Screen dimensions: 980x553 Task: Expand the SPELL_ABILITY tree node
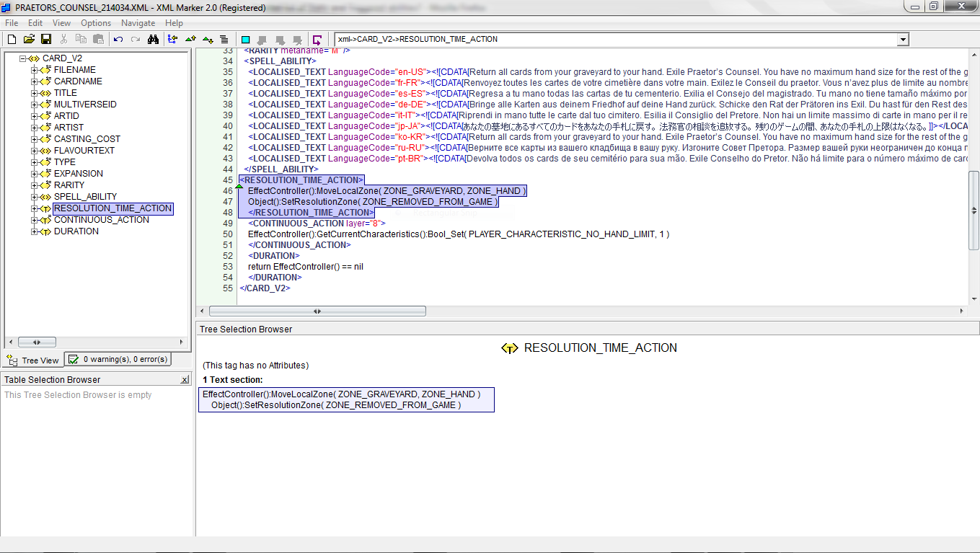35,197
